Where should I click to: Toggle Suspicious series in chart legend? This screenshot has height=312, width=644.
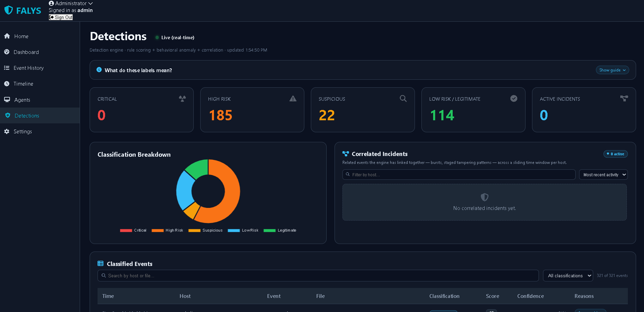point(205,230)
